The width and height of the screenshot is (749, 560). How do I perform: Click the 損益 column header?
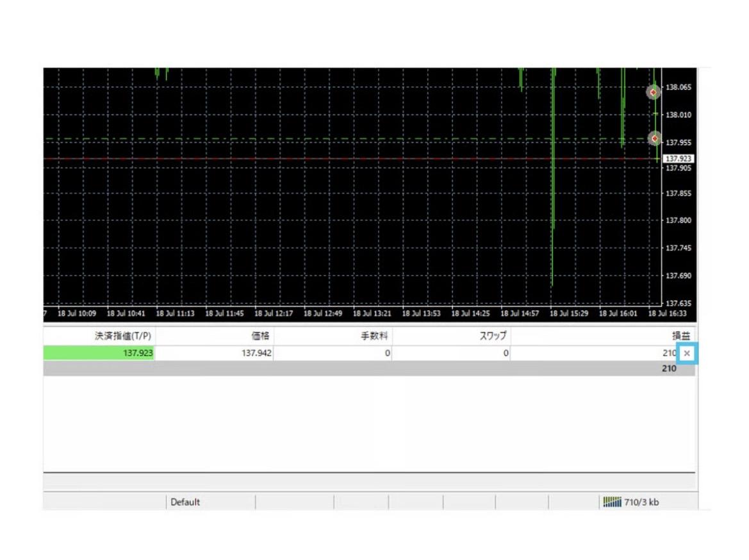681,336
